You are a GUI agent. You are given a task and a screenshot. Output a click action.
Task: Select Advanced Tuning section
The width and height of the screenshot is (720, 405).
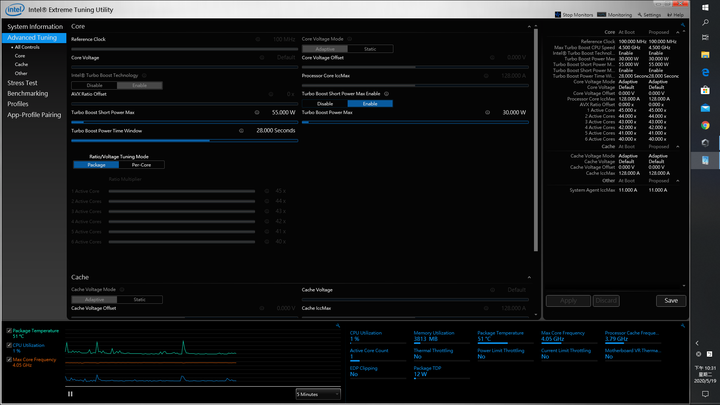point(34,38)
